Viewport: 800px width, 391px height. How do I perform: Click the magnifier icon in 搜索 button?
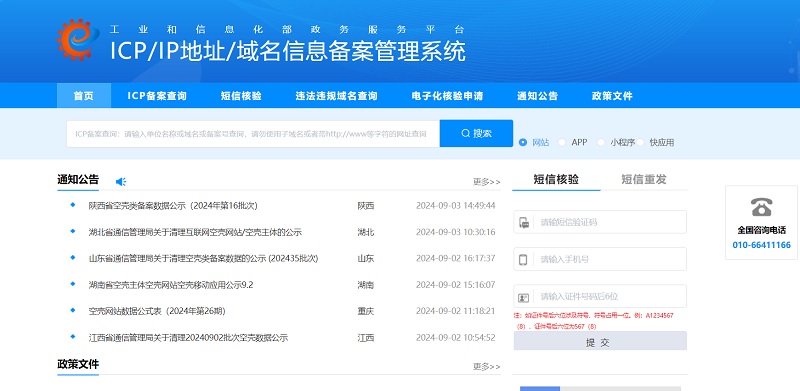click(465, 133)
